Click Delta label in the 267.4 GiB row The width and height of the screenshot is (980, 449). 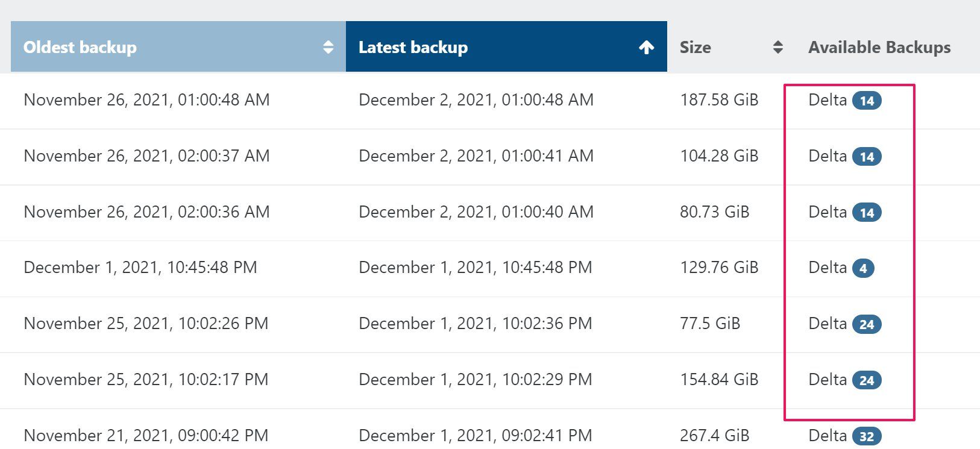pyautogui.click(x=827, y=435)
